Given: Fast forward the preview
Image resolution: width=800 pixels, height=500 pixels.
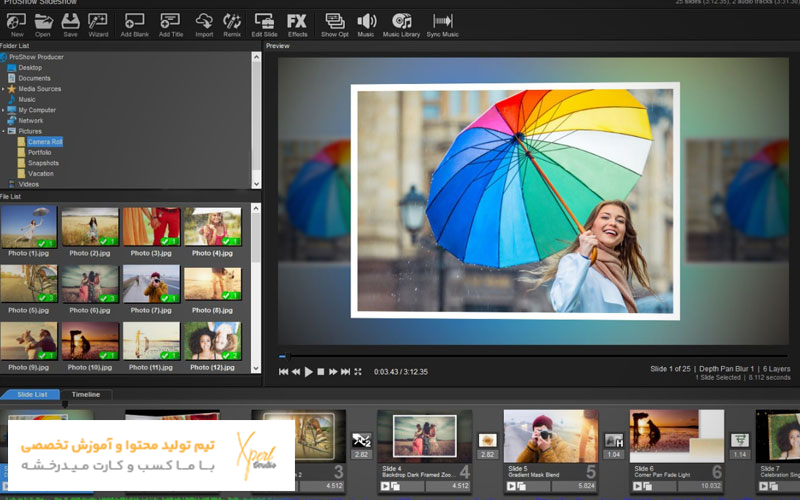Looking at the screenshot, I should pos(333,372).
